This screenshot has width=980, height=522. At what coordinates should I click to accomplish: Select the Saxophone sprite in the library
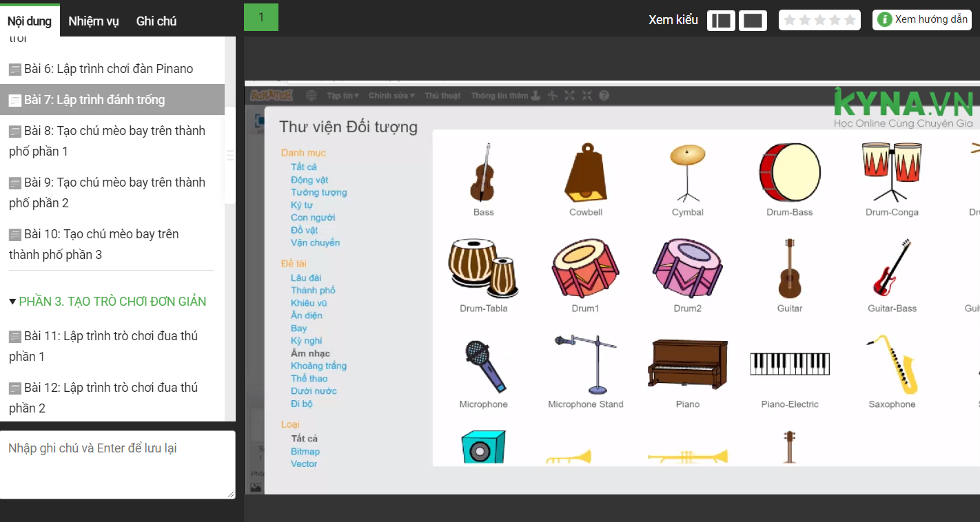(x=892, y=364)
